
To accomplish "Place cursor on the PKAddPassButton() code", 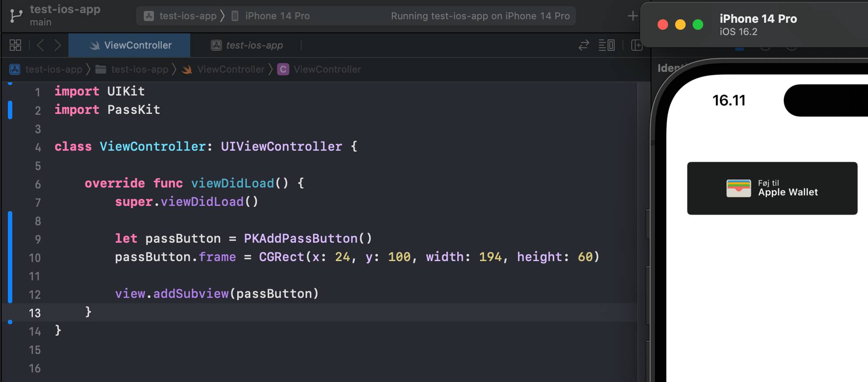I will (x=307, y=239).
